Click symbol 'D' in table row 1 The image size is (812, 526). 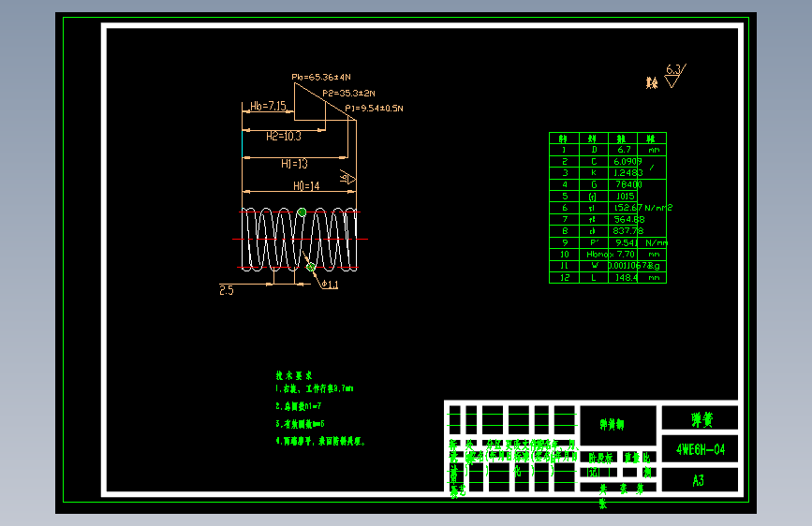(x=594, y=150)
